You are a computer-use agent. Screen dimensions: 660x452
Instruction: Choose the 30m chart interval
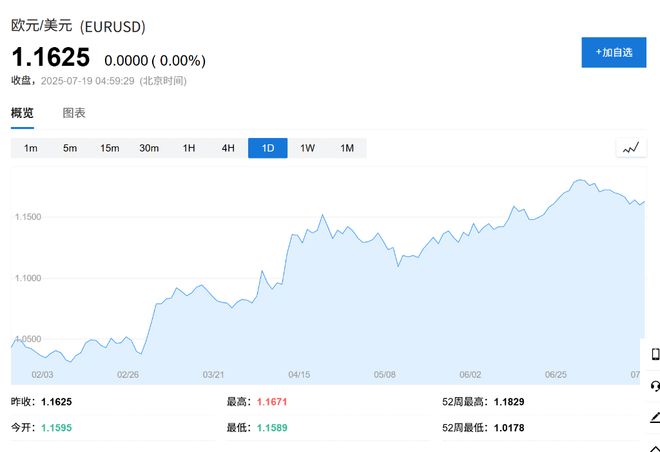point(149,148)
